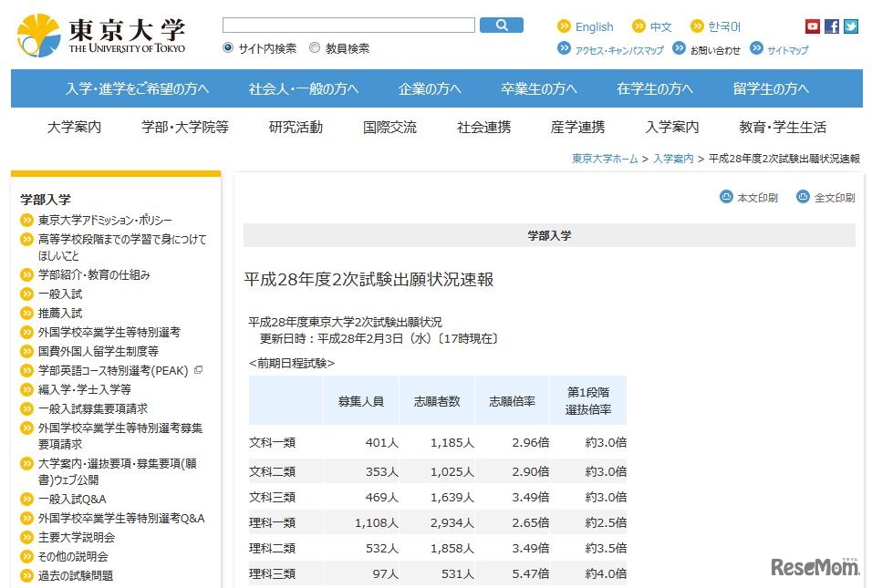This screenshot has height=588, width=872.
Task: Expand the 入学案内 navigation item
Action: [x=671, y=128]
